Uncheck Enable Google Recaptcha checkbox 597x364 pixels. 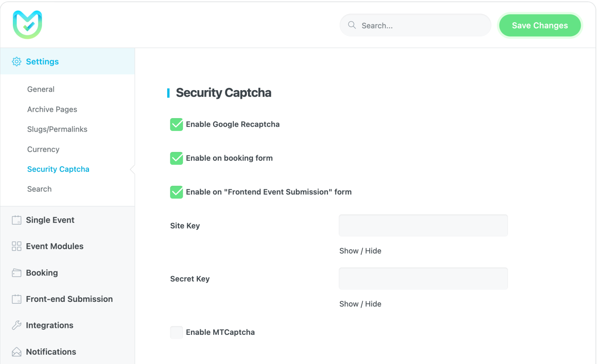(x=176, y=125)
